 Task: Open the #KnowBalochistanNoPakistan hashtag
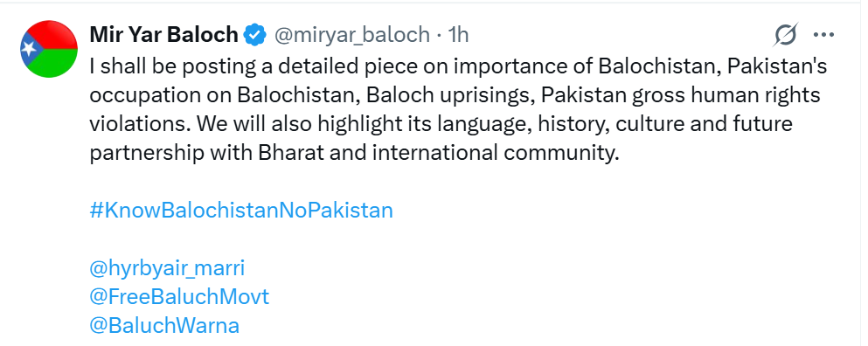pos(240,211)
